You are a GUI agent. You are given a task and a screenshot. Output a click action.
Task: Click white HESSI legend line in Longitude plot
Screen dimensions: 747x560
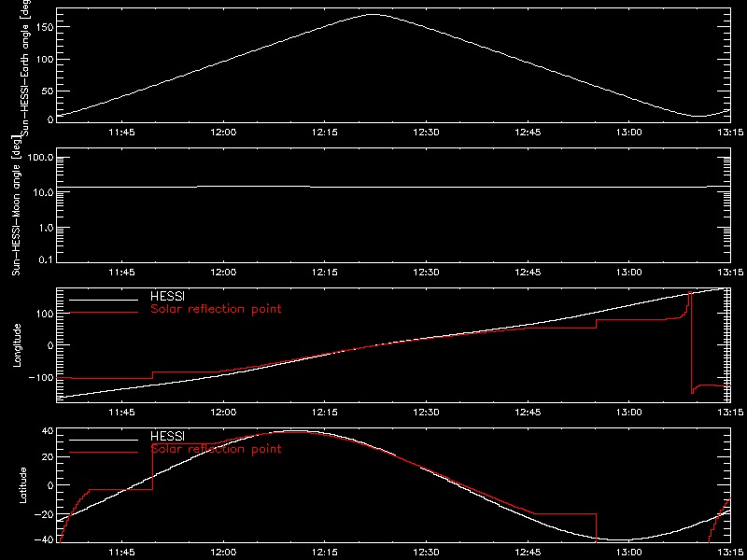pos(104,300)
